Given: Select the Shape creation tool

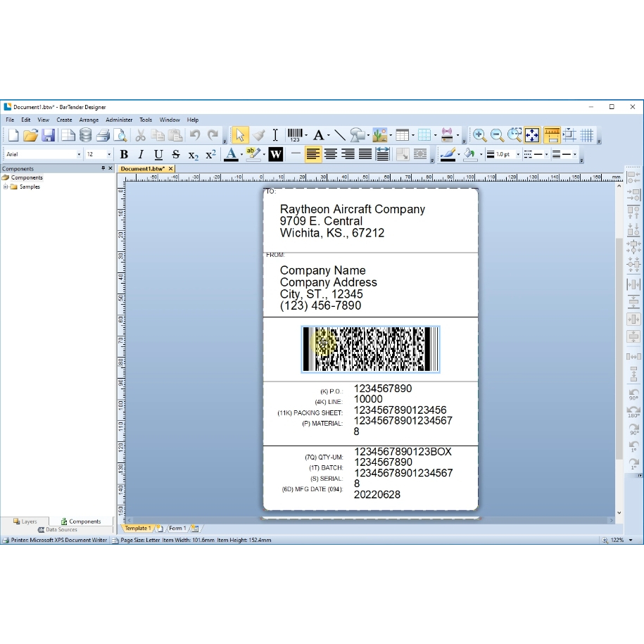Looking at the screenshot, I should coord(358,135).
